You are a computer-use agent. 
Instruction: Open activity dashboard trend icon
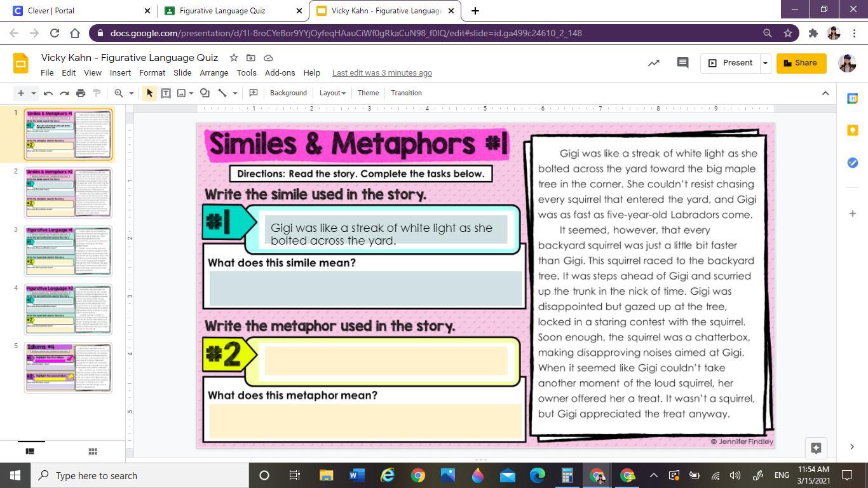point(653,63)
